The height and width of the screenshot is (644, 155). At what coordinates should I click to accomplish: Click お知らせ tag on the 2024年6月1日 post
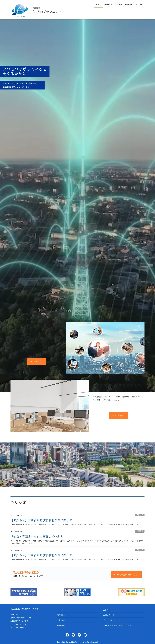pyautogui.click(x=140, y=550)
